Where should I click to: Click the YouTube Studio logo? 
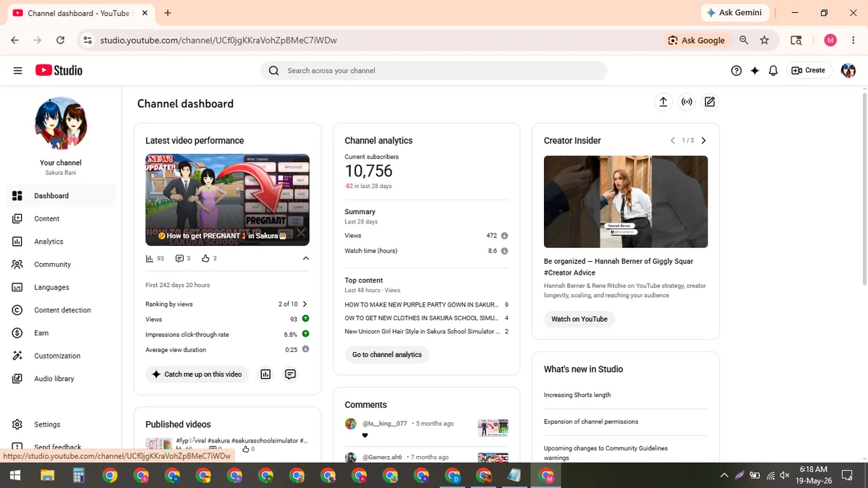tap(59, 70)
